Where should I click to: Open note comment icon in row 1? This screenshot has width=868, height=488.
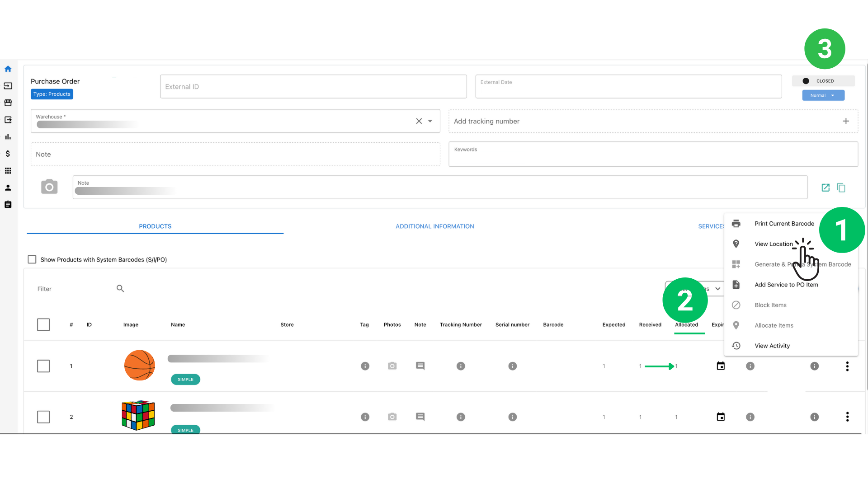[420, 366]
